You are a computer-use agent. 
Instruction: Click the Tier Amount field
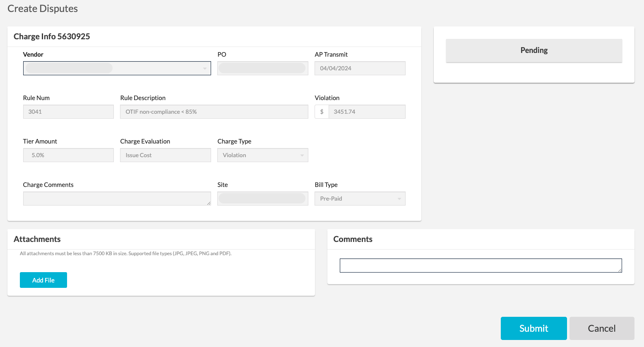(68, 155)
